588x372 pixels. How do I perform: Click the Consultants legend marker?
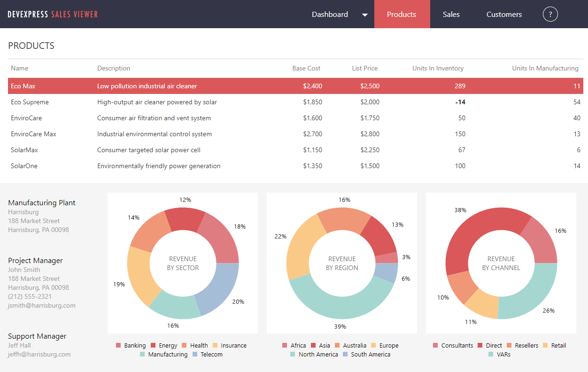pyautogui.click(x=435, y=345)
